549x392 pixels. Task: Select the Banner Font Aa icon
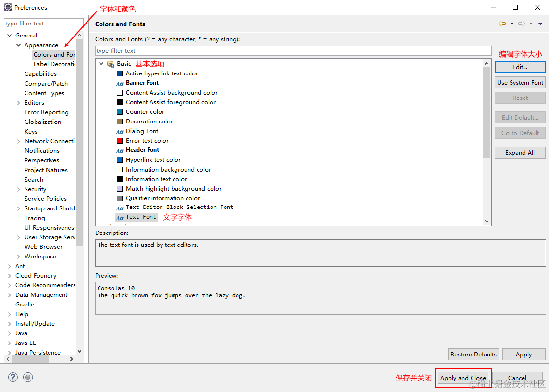[x=120, y=83]
